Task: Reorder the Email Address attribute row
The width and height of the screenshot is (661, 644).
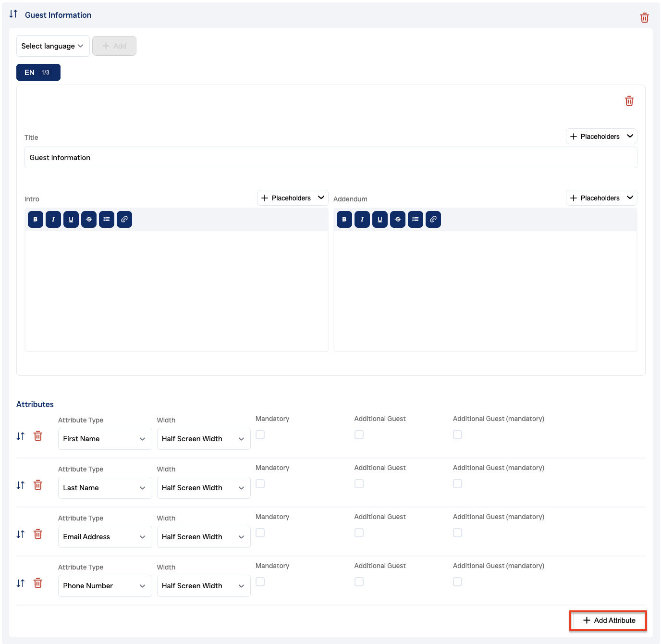Action: [x=21, y=534]
